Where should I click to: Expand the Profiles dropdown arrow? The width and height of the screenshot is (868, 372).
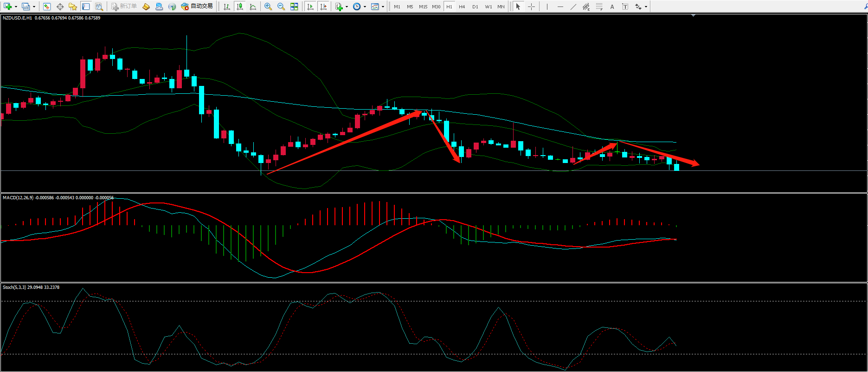click(34, 7)
